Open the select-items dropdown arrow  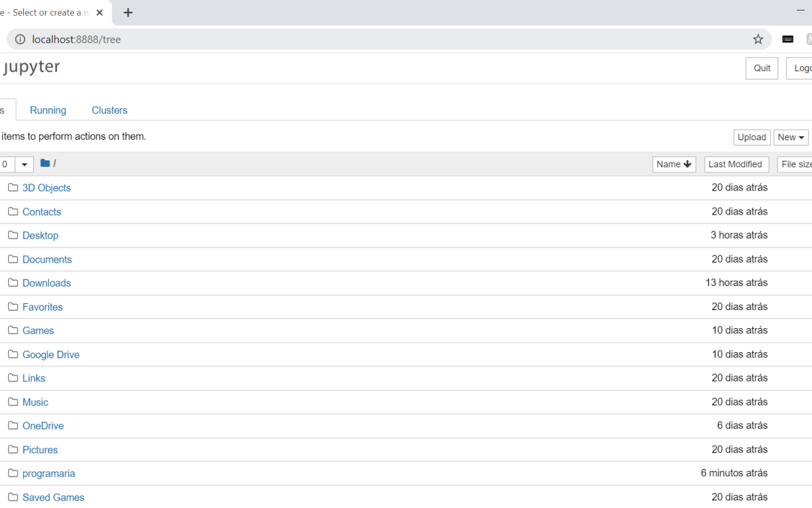[25, 164]
